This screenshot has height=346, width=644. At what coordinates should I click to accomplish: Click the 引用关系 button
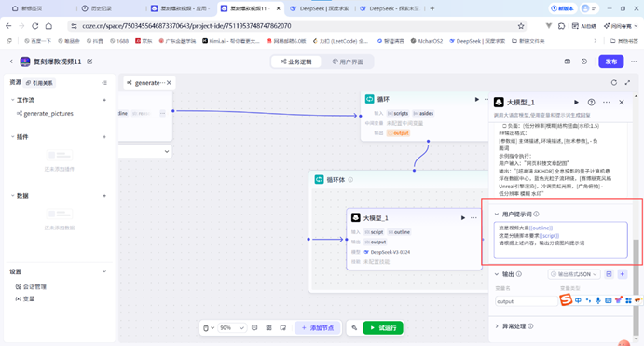click(x=39, y=83)
